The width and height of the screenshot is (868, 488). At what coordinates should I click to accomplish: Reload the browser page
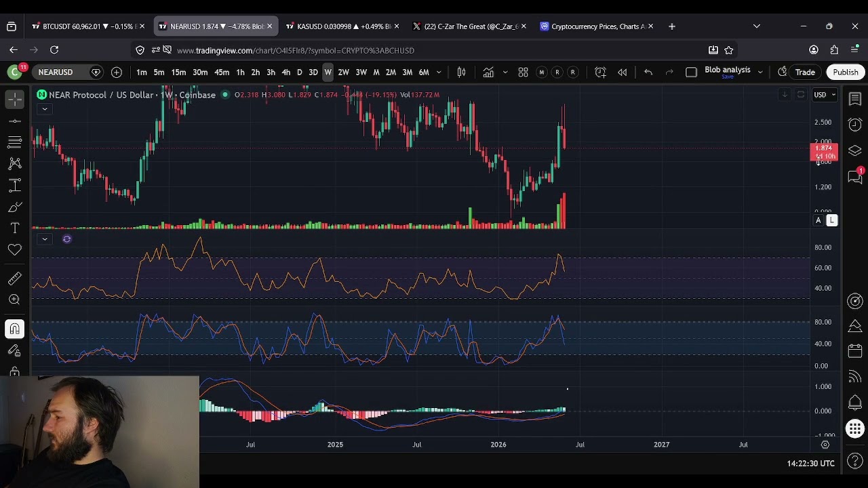pyautogui.click(x=54, y=50)
